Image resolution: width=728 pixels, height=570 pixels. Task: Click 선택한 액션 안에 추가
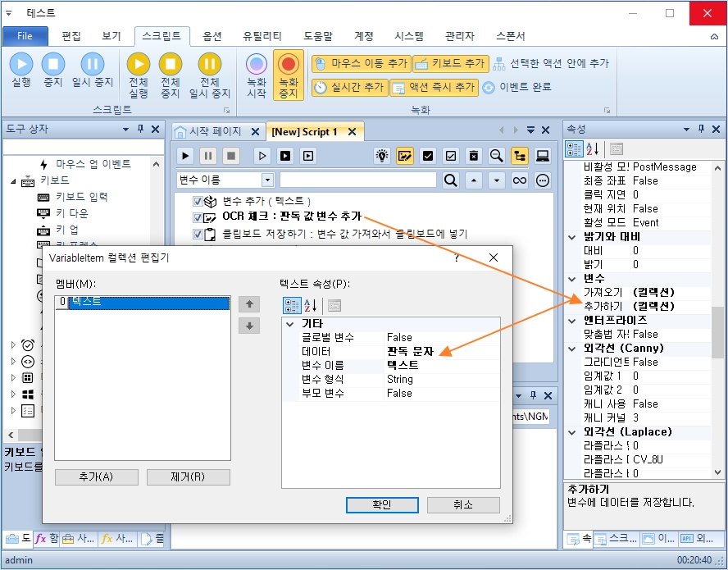coord(551,64)
